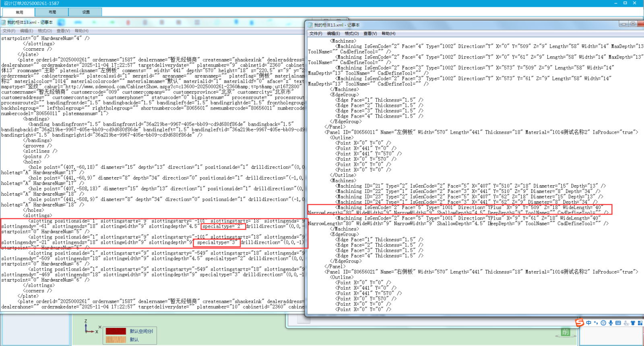Select the wood grain default material swatch
This screenshot has height=346, width=644.
(116, 340)
